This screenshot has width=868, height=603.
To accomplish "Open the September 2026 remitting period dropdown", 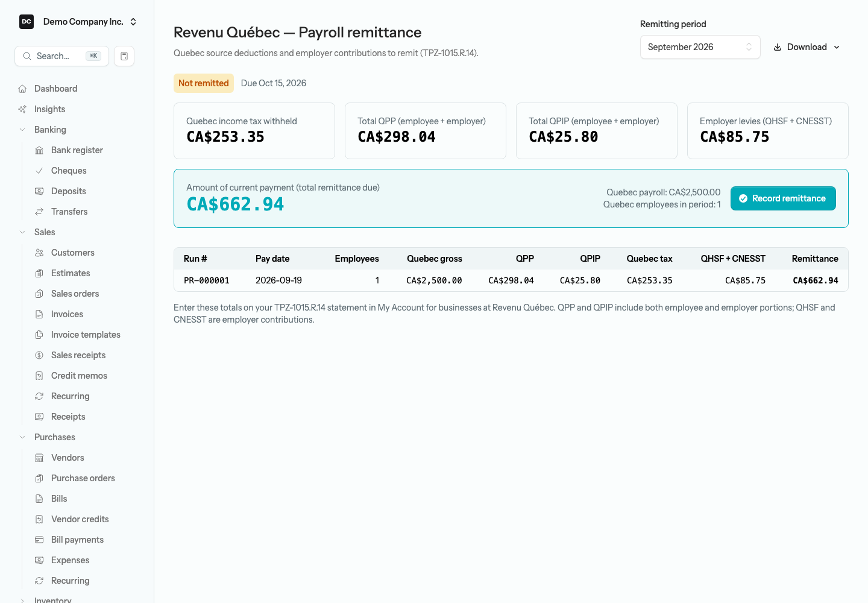I will (x=700, y=47).
